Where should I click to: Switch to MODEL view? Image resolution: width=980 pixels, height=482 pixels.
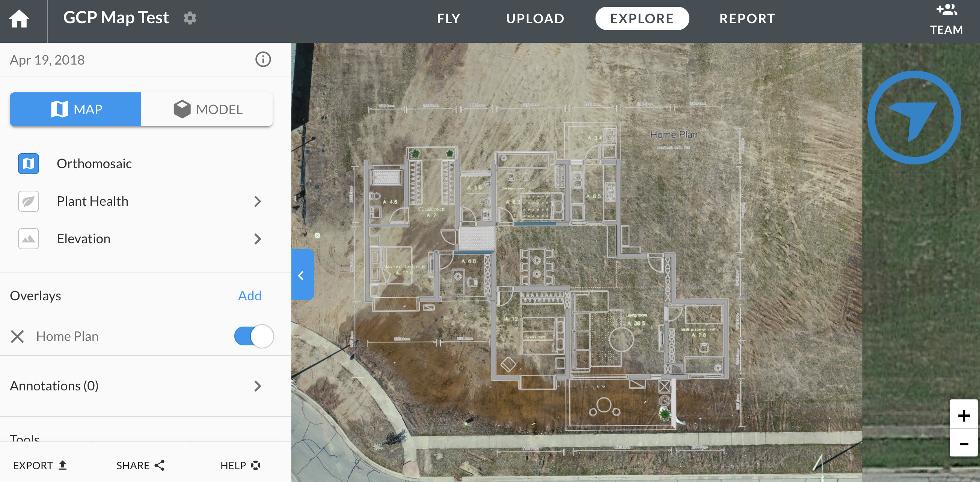207,109
